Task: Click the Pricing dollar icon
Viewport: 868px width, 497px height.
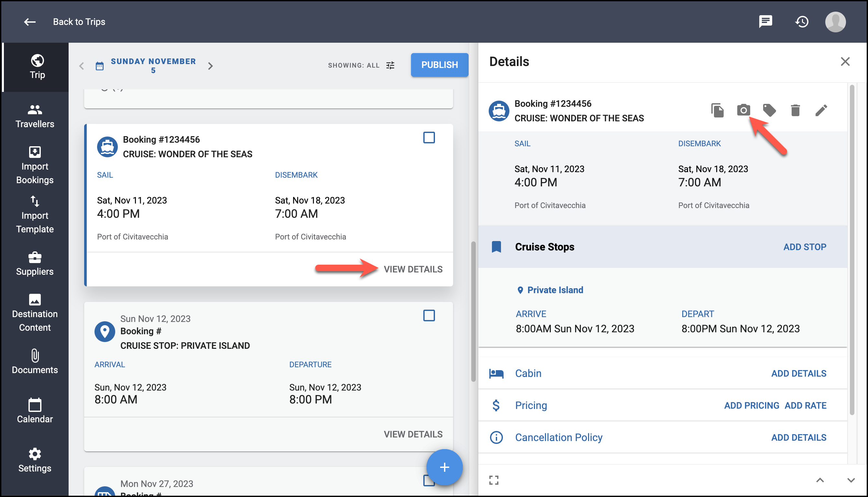Action: [495, 405]
